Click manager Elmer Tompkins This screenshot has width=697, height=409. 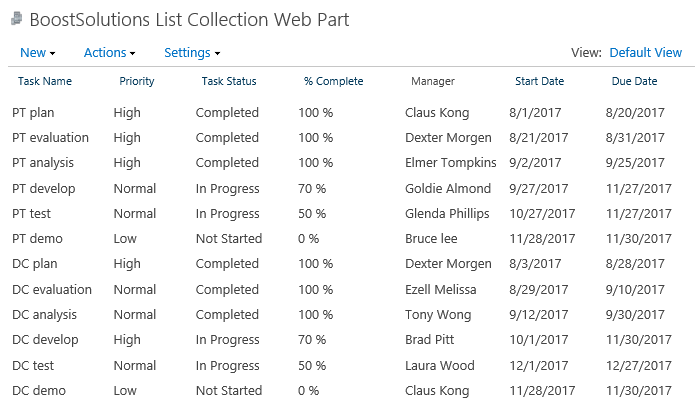(450, 163)
